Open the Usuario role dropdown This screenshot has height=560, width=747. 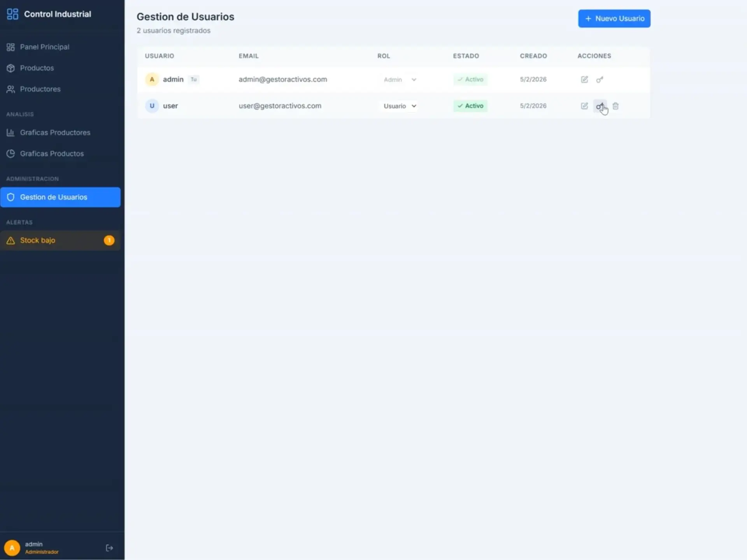click(400, 106)
